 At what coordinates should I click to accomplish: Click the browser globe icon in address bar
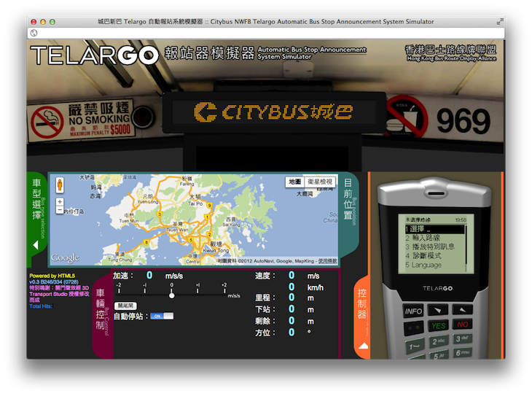click(x=34, y=33)
